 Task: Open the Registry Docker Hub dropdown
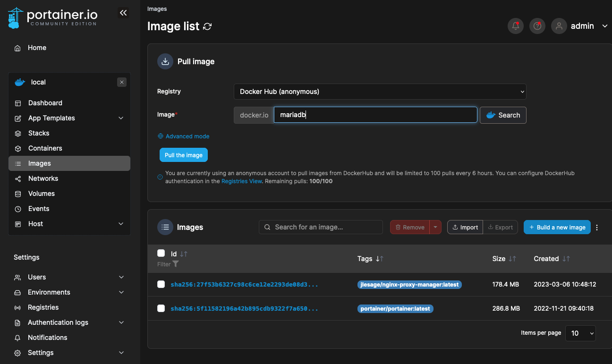[x=380, y=92]
